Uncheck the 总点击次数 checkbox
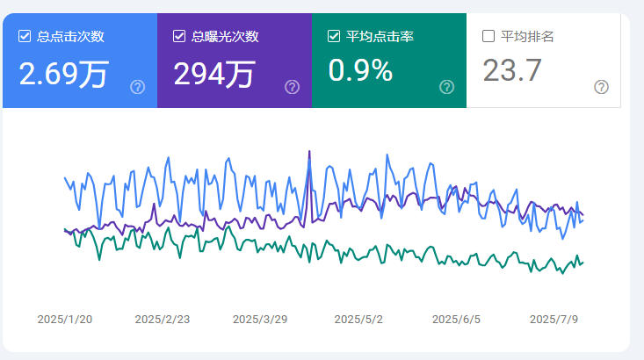This screenshot has height=360, width=644. [25, 36]
